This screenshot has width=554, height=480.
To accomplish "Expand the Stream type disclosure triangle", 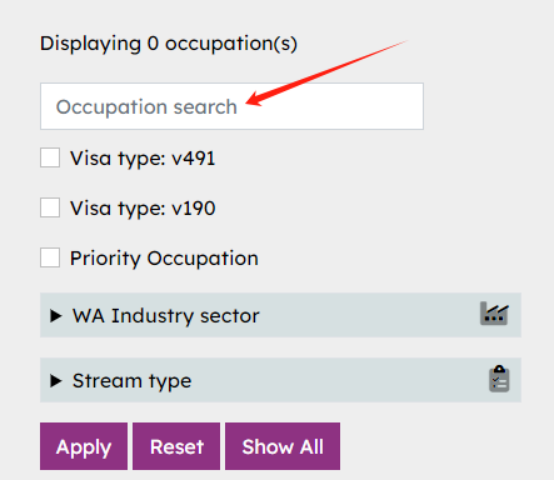I will tap(56, 381).
